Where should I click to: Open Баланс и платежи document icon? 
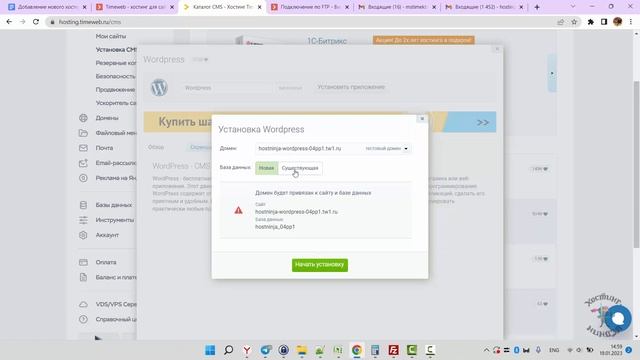pos(83,278)
